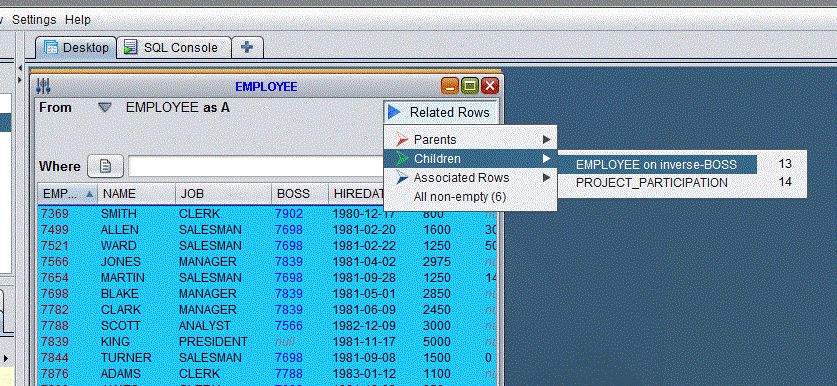Open the new tab plus icon
The image size is (837, 386).
[x=247, y=48]
